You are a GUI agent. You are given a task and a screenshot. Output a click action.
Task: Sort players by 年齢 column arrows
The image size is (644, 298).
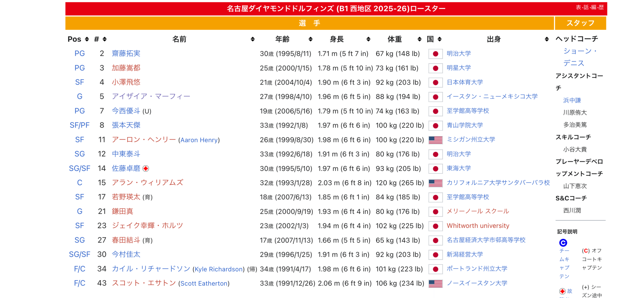(x=310, y=39)
